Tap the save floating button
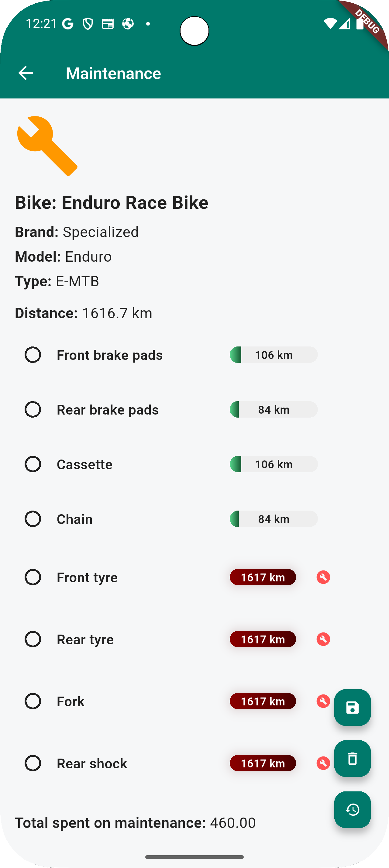The width and height of the screenshot is (389, 868). pos(352,707)
